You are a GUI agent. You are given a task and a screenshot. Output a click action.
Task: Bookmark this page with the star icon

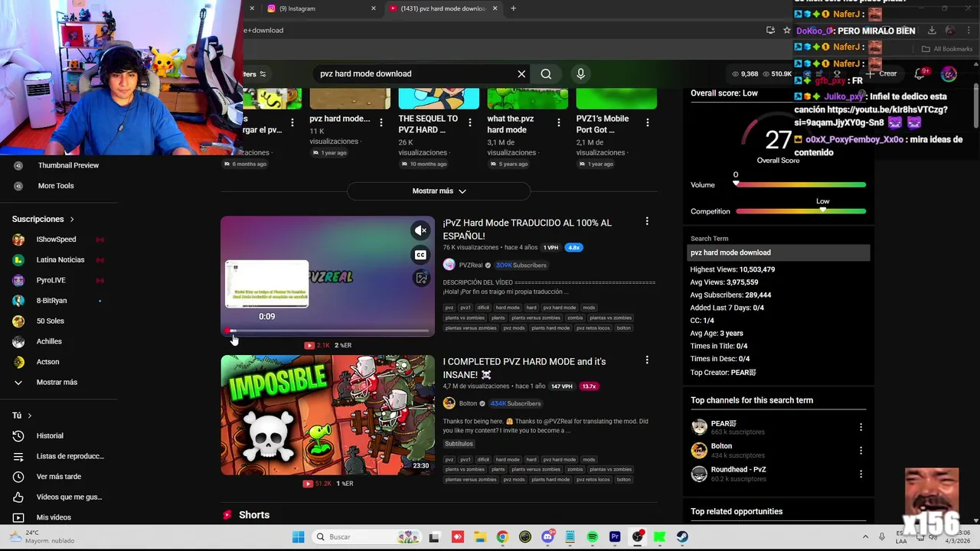coord(786,31)
